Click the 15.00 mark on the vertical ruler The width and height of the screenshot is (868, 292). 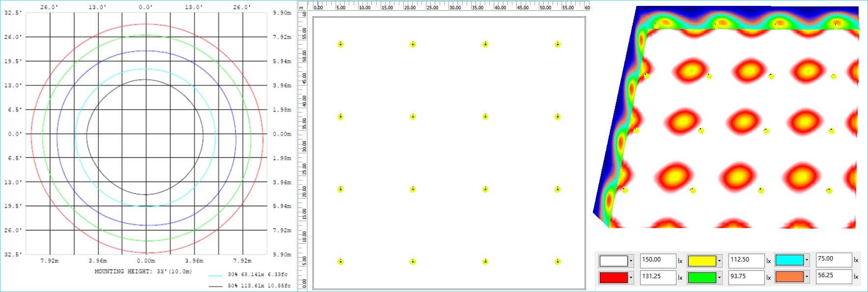[x=304, y=214]
